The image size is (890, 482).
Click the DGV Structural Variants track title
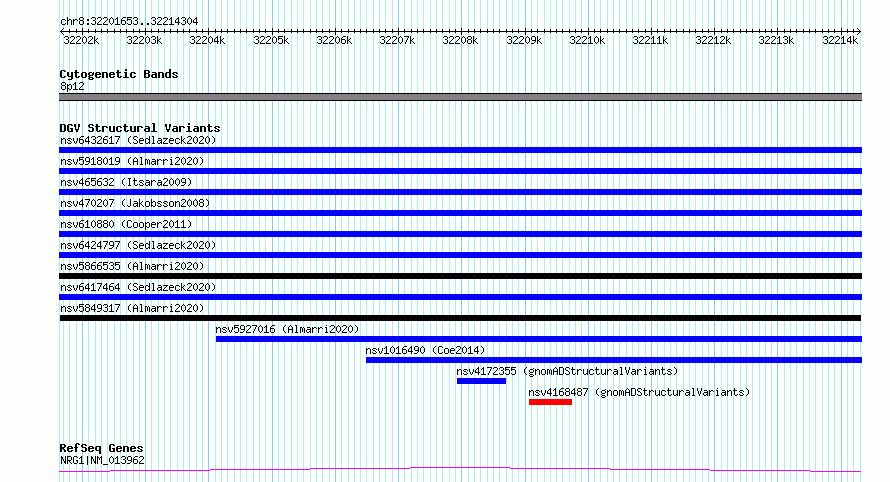coord(140,128)
